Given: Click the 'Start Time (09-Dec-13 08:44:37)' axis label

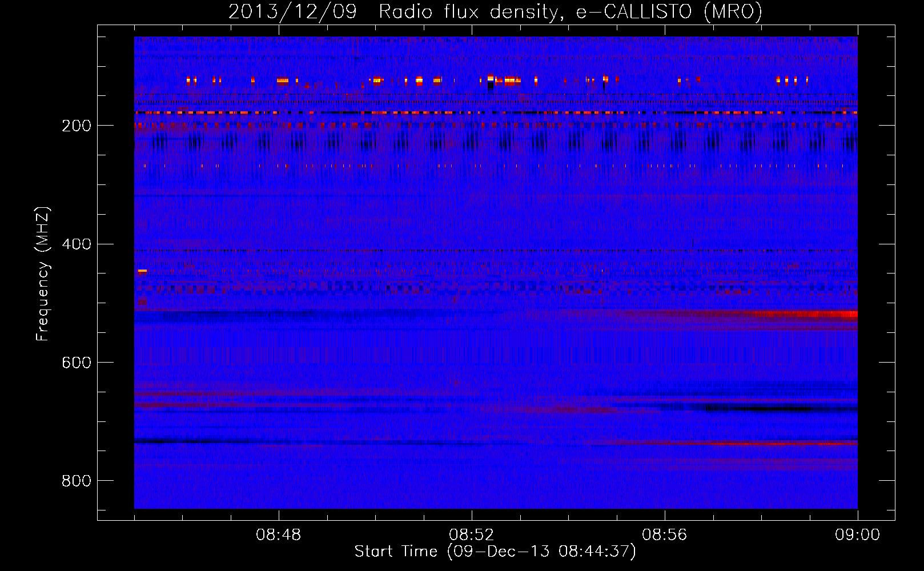Looking at the screenshot, I should [x=495, y=552].
